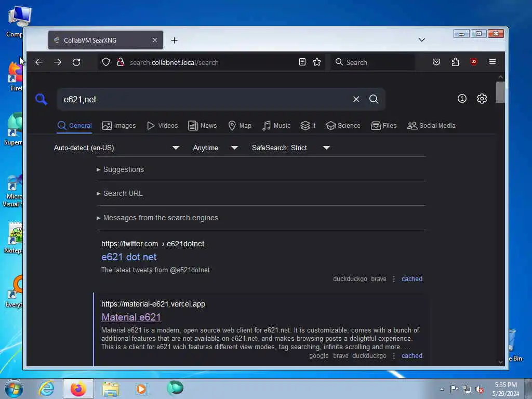This screenshot has width=532, height=399.
Task: Switch to the Science category tab
Action: pos(343,126)
